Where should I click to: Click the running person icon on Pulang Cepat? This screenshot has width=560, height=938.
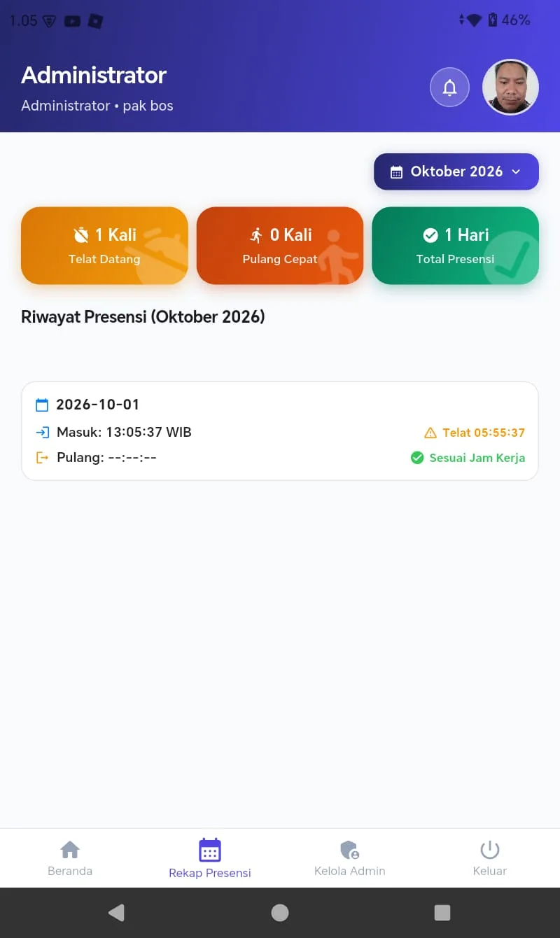tap(256, 235)
